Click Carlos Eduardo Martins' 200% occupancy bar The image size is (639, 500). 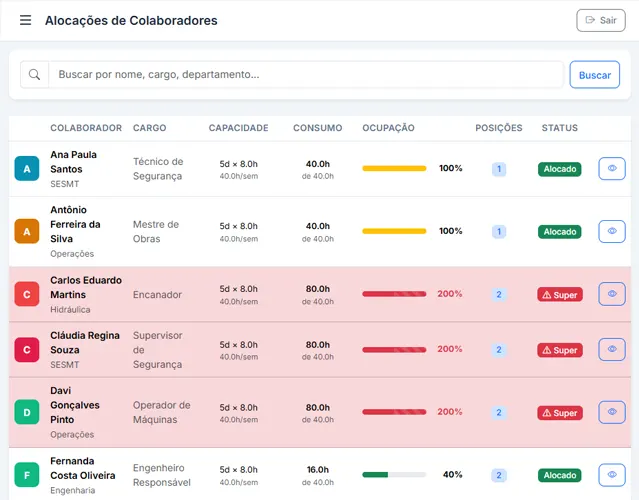[x=394, y=294]
